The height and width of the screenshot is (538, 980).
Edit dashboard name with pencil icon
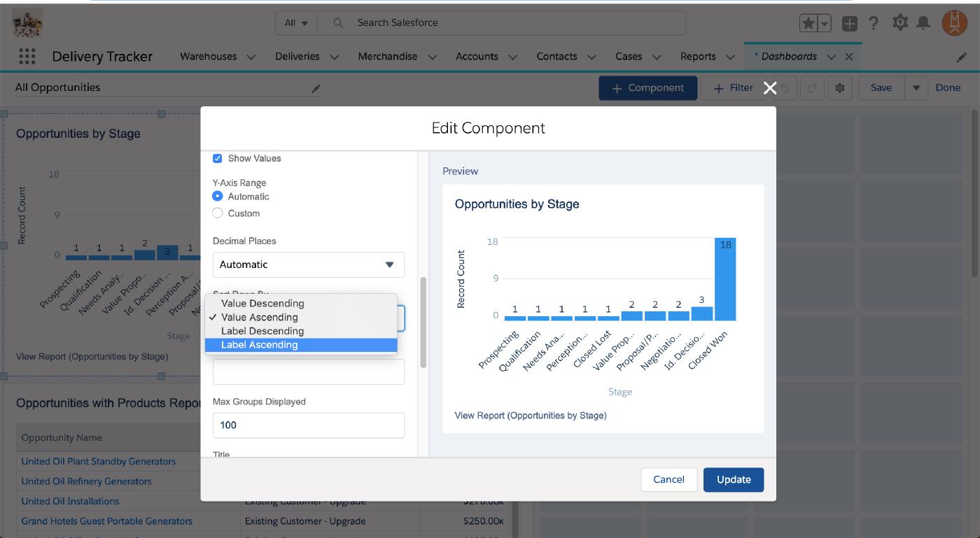[x=316, y=88]
